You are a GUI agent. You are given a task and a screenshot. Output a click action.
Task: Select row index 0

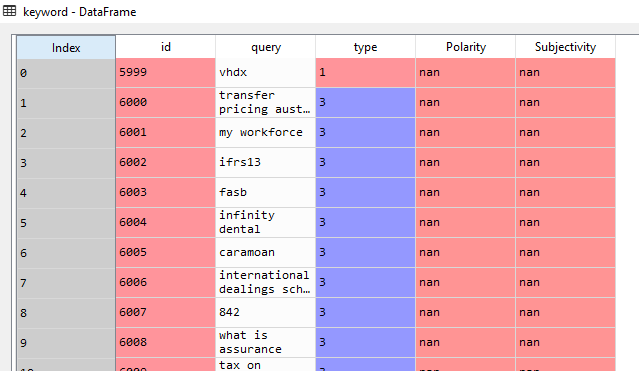click(66, 73)
